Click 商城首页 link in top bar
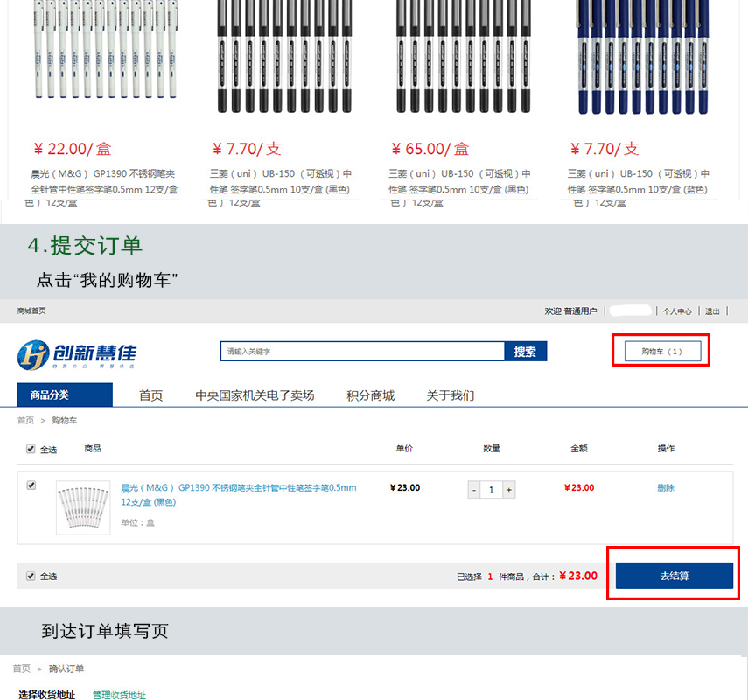Viewport: 748px width, 700px height. click(31, 311)
